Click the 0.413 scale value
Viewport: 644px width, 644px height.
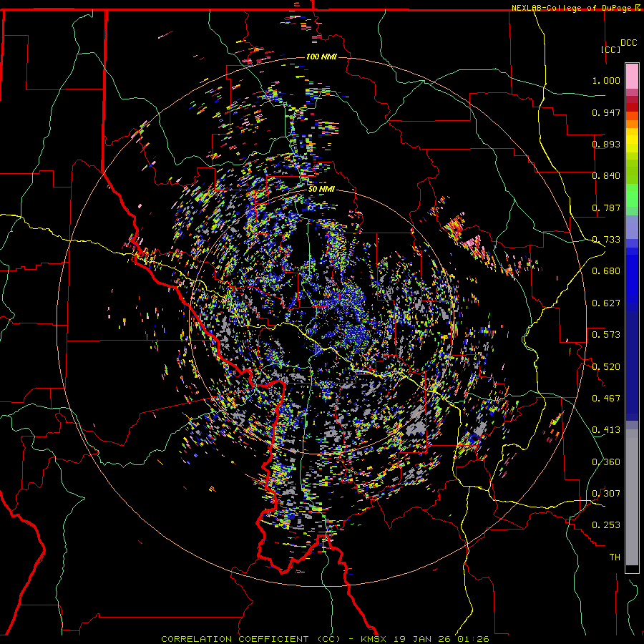[x=606, y=430]
